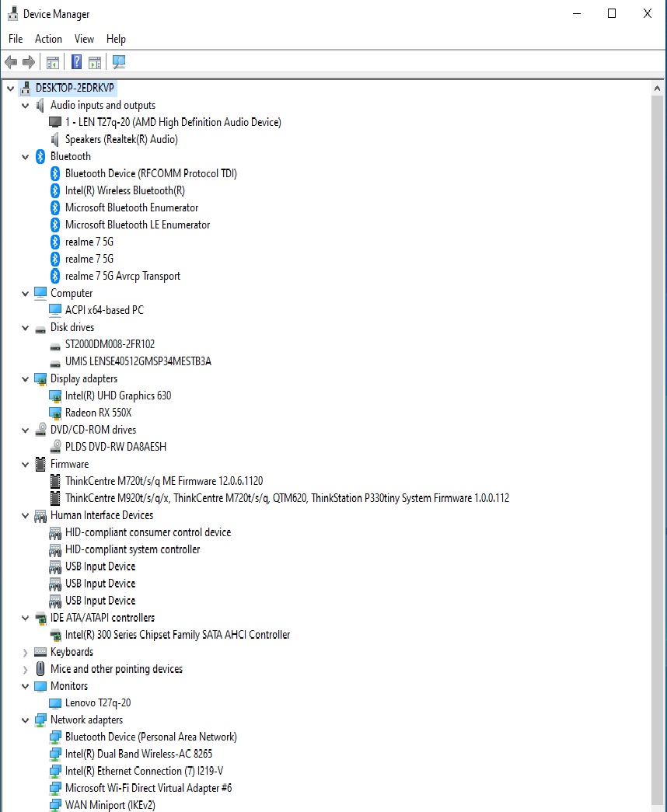
Task: Select the DVD/CD-ROM drives category label
Action: tap(93, 430)
